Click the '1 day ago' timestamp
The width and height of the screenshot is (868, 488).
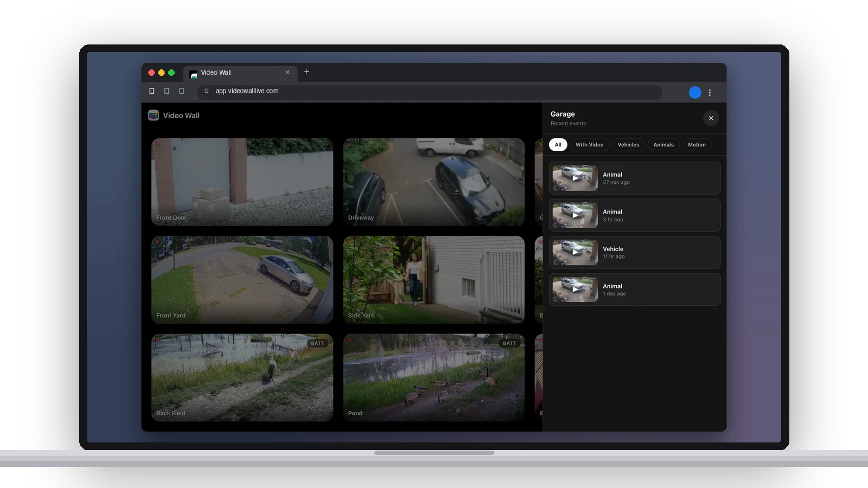pyautogui.click(x=614, y=294)
